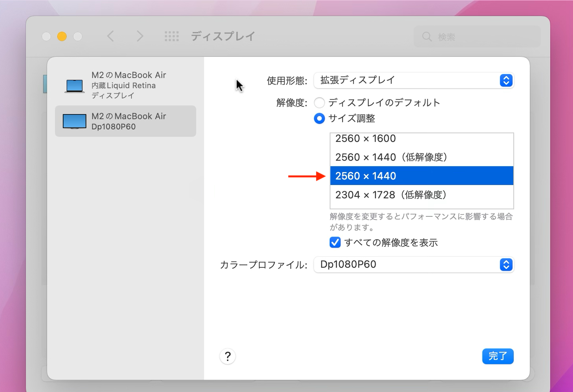Select ディスプレイのデフォルト radio button
This screenshot has width=573, height=392.
[x=319, y=102]
